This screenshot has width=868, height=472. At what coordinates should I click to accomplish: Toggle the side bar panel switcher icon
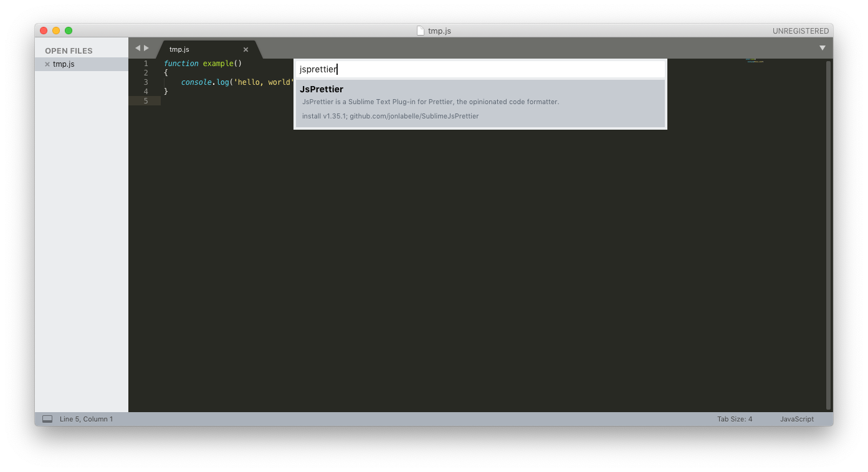[x=47, y=419]
